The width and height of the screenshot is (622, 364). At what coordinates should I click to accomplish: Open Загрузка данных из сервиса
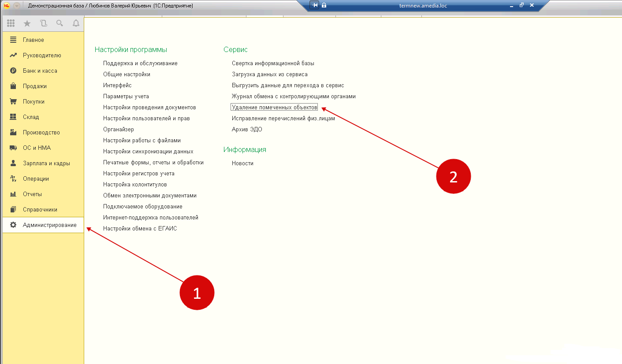[270, 74]
